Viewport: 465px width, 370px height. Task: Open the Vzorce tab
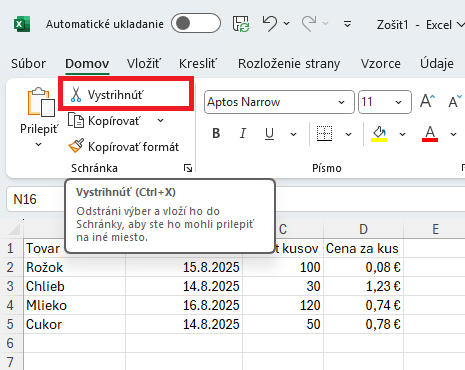[x=381, y=63]
